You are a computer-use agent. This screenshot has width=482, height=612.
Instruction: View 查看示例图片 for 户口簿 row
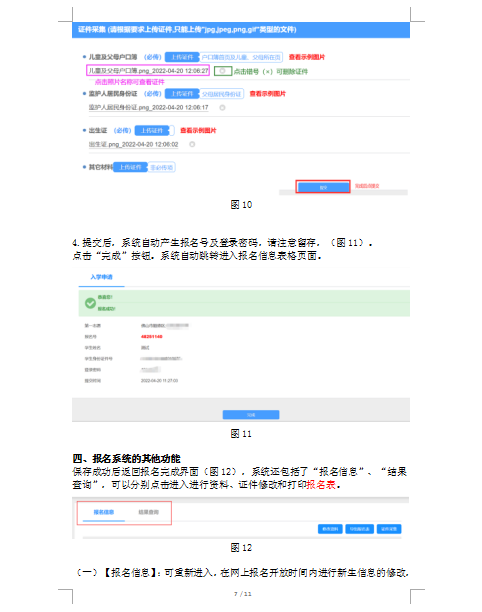click(x=307, y=57)
